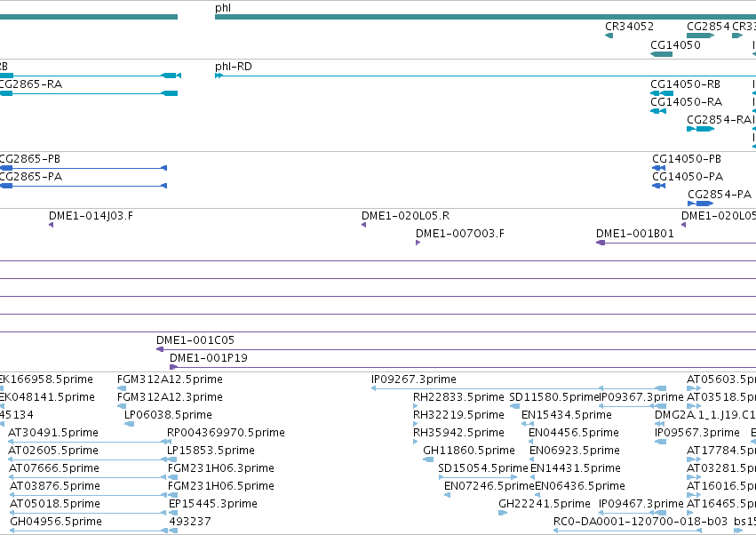Click the DME1-014J03.F marker triangle
This screenshot has height=535, width=756.
(52, 225)
